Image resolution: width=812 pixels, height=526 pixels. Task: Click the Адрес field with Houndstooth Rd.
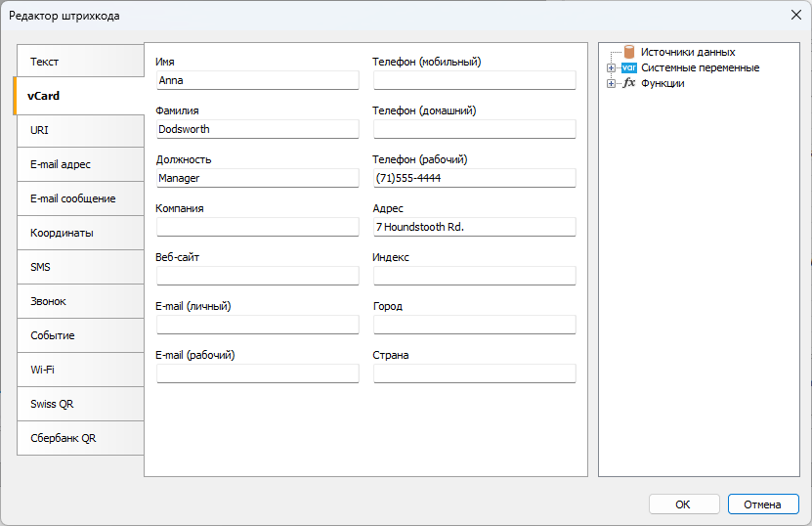point(474,227)
